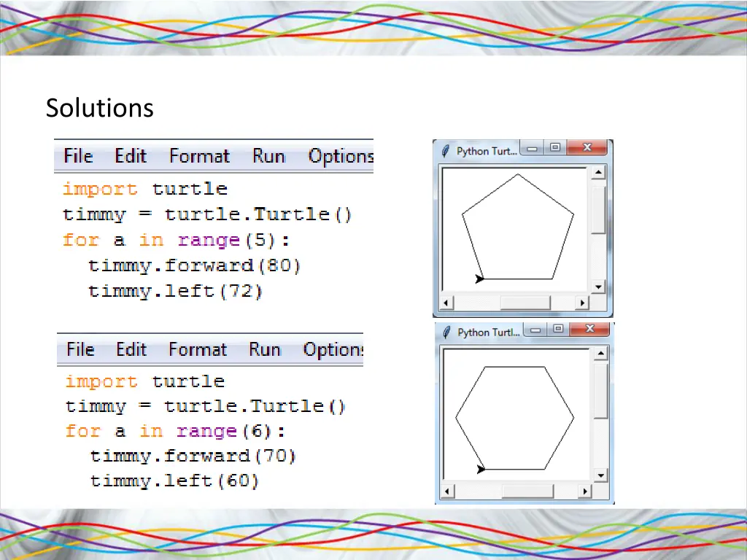Click the horizontal scrollbar thumb in the hexagon window
747x560 pixels.
tap(528, 491)
